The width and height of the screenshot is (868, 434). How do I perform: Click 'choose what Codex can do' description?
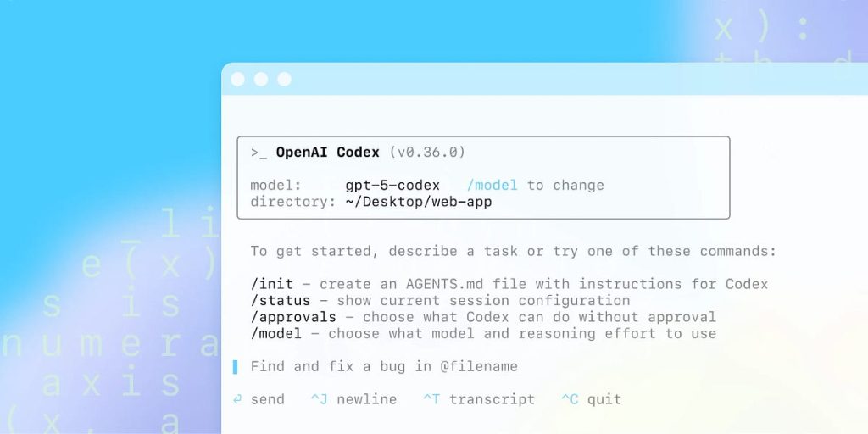click(x=539, y=317)
